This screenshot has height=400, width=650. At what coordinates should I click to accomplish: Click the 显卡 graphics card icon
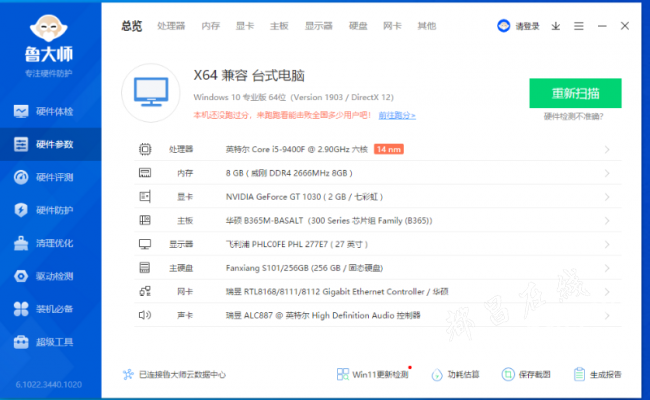[145, 196]
